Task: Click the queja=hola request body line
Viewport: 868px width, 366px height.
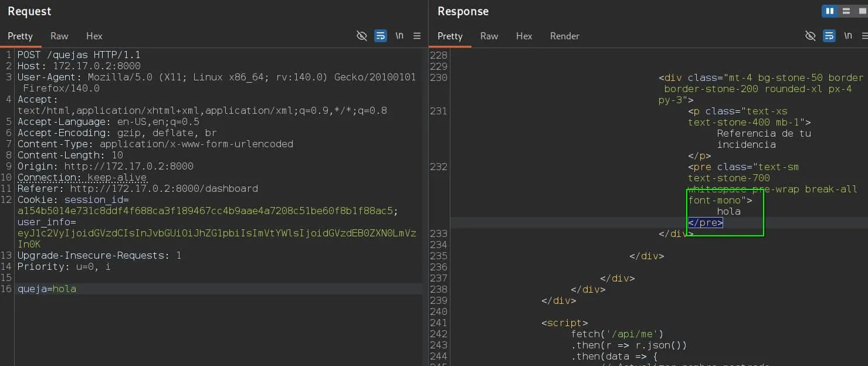Action: pos(47,289)
